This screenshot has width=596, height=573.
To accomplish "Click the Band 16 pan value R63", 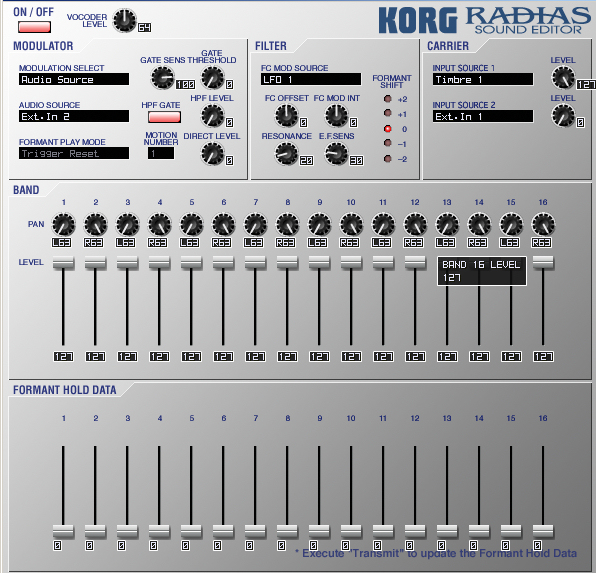I will (x=541, y=243).
